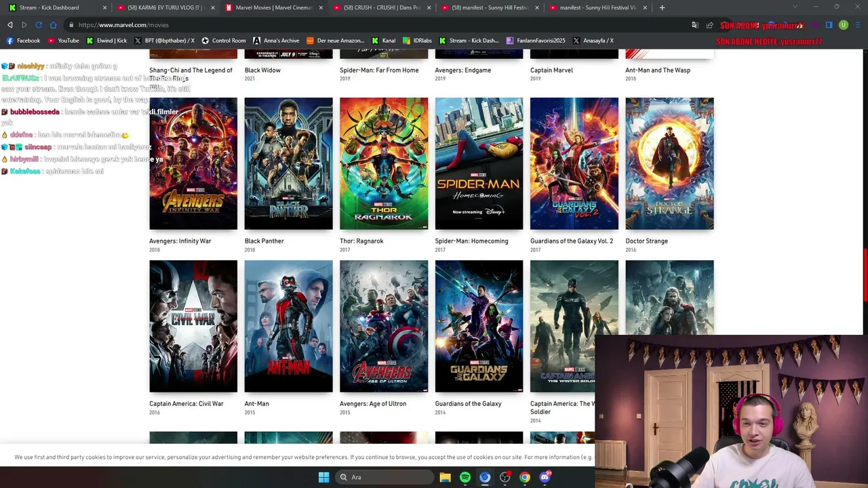Image resolution: width=868 pixels, height=488 pixels.
Task: Open the Der neue Amazon bookmark
Action: (x=336, y=41)
